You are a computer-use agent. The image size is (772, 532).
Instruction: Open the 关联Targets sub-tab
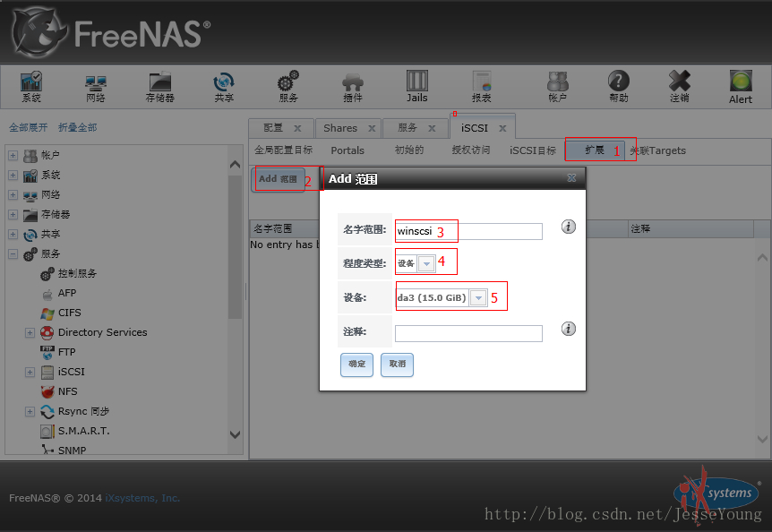(x=657, y=150)
